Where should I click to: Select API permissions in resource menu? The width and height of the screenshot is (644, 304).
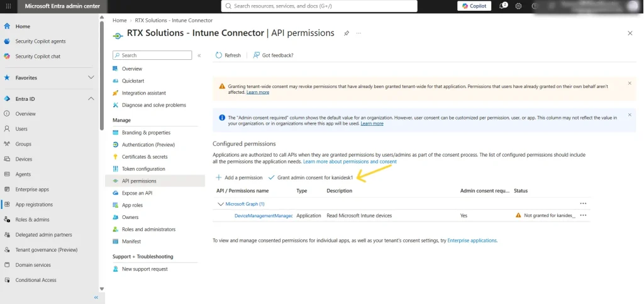click(155, 181)
